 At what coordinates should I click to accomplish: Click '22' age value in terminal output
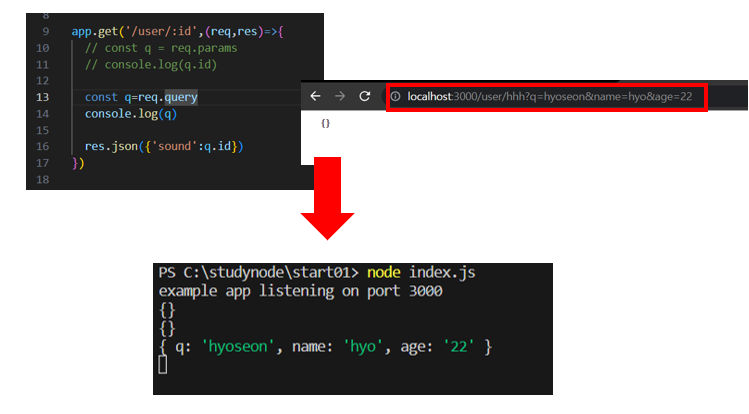click(459, 346)
